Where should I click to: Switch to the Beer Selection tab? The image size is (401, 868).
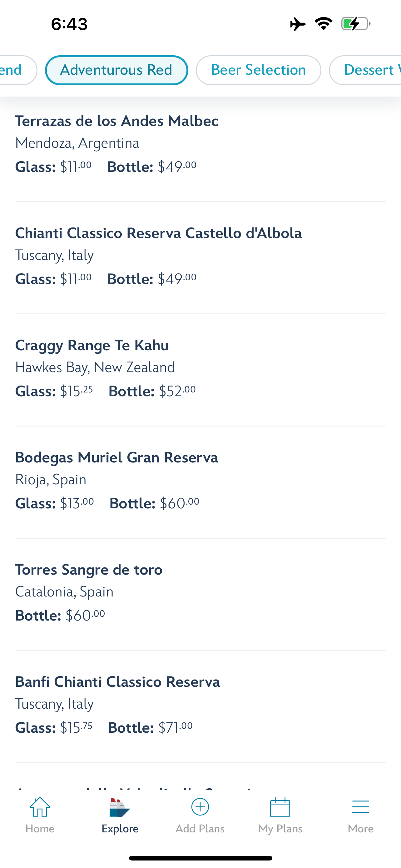(x=258, y=70)
